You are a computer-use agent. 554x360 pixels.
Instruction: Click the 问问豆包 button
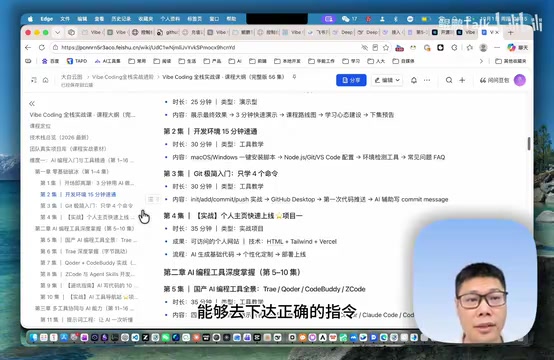494,80
